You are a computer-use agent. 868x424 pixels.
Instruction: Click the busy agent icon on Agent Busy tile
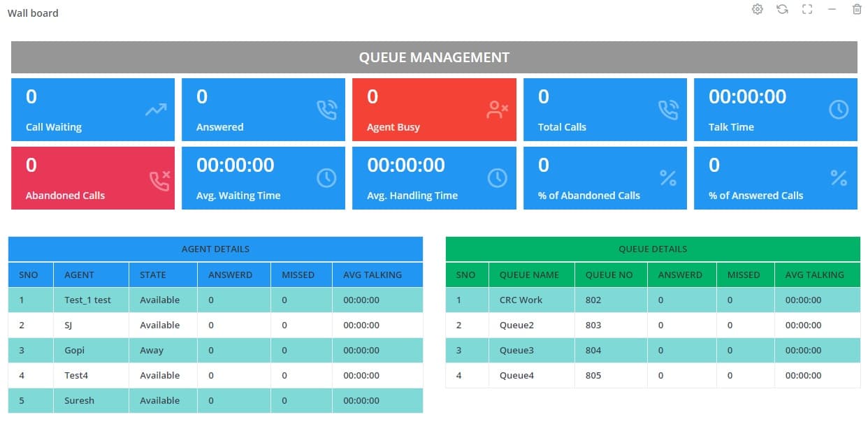(x=497, y=109)
